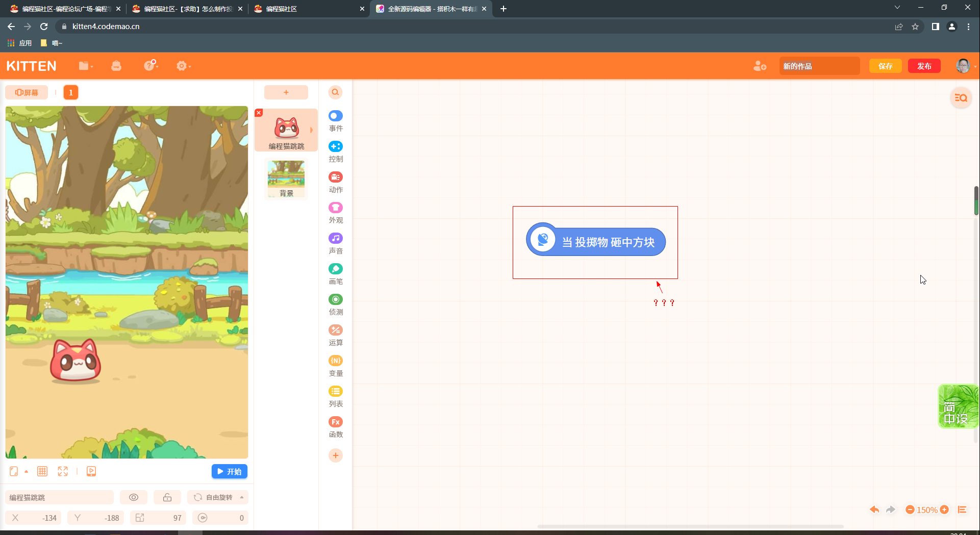Open the 变量 (Variables) block category
The height and width of the screenshot is (535, 980).
pos(336,366)
